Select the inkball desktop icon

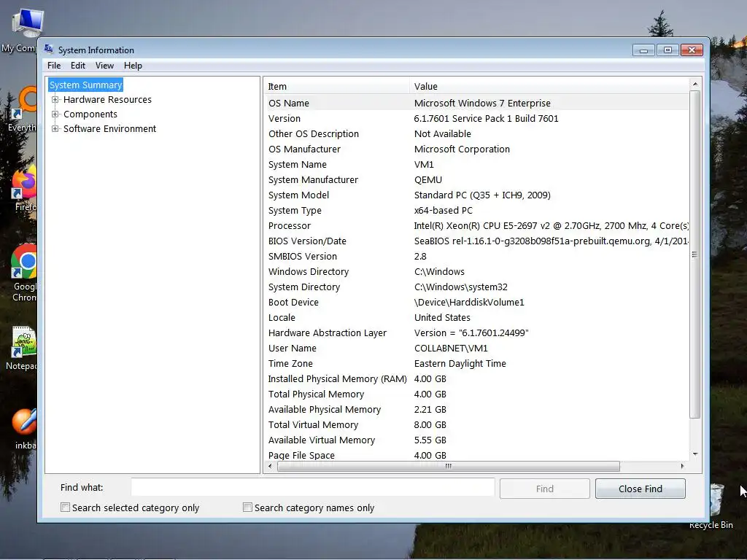[24, 429]
